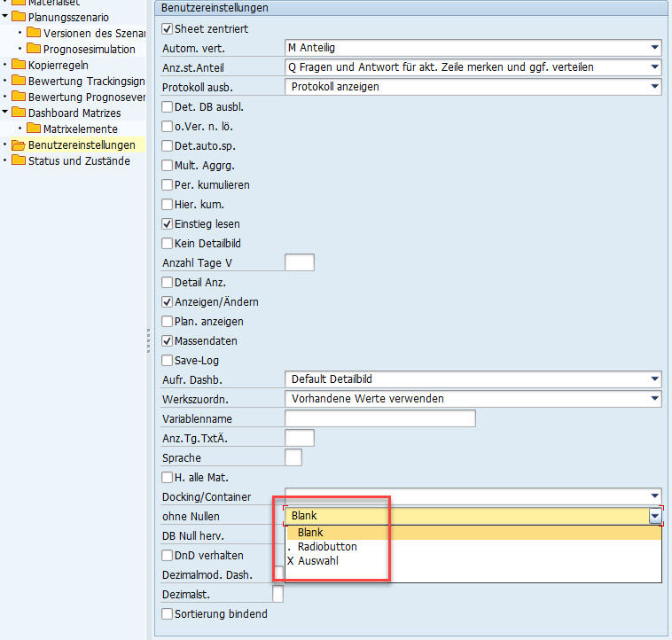
Task: Click the Anzahl Tage V input field
Action: (x=299, y=262)
